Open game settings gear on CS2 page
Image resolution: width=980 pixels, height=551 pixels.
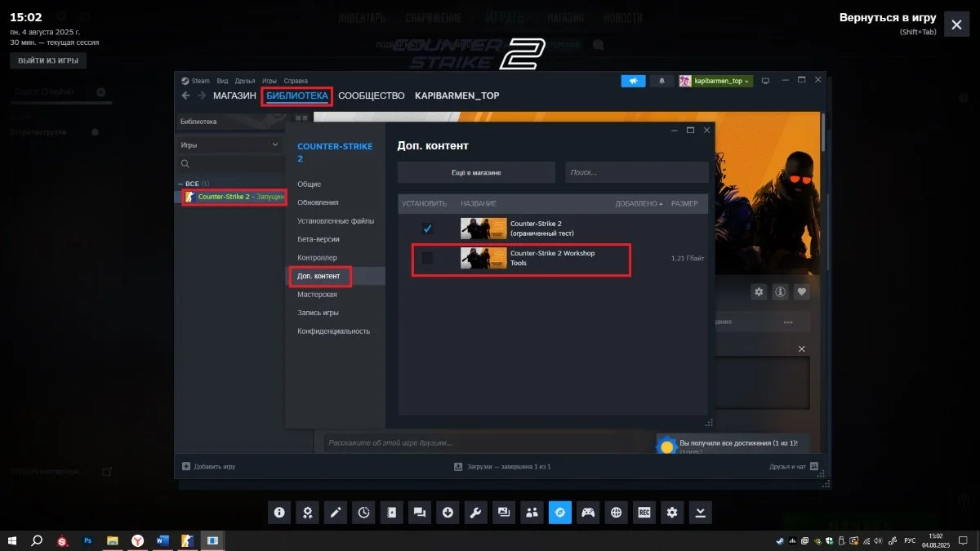759,291
